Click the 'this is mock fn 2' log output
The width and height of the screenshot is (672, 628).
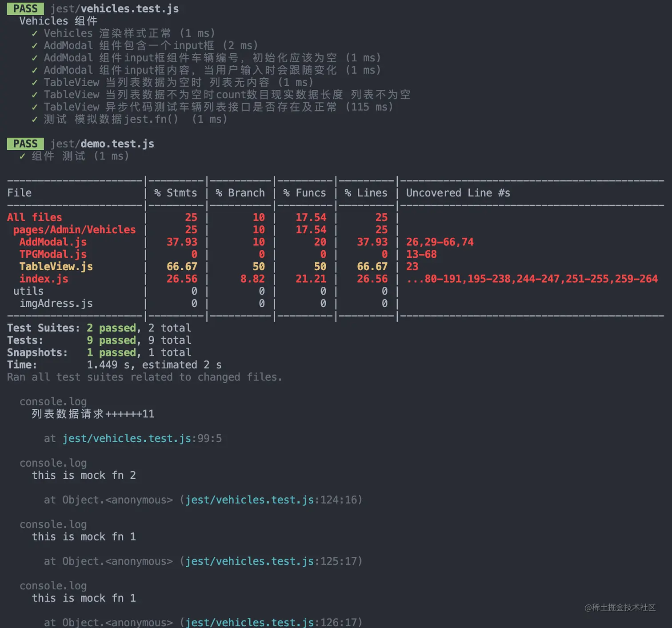84,476
